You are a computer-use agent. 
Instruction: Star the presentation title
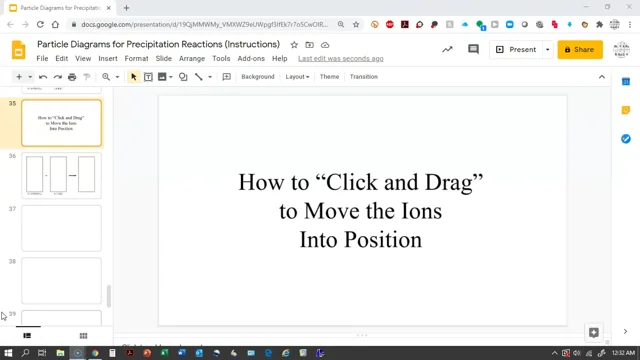pos(294,45)
